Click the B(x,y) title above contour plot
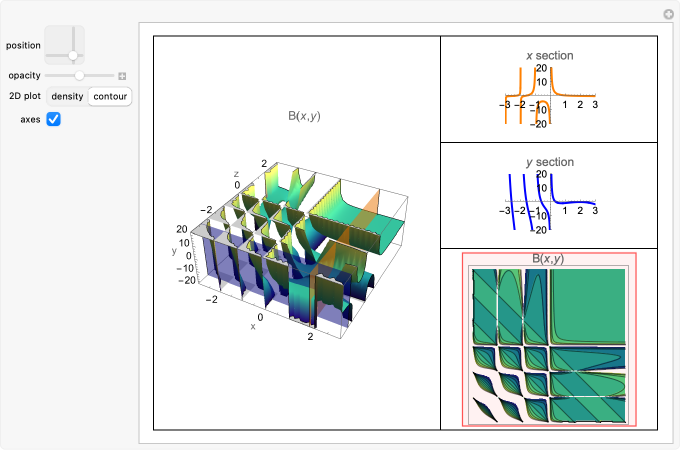680x451 pixels. 548,259
